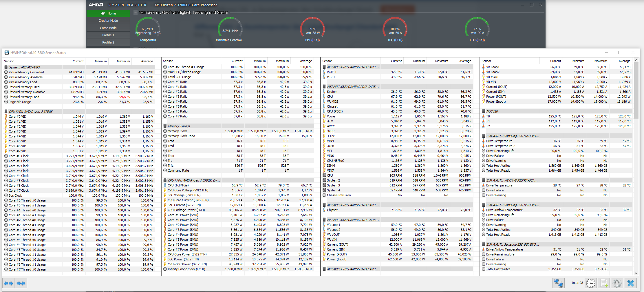This screenshot has height=292, width=644.
Task: Click the HWiNFO vertical scrollbar thumb
Action: [636, 90]
